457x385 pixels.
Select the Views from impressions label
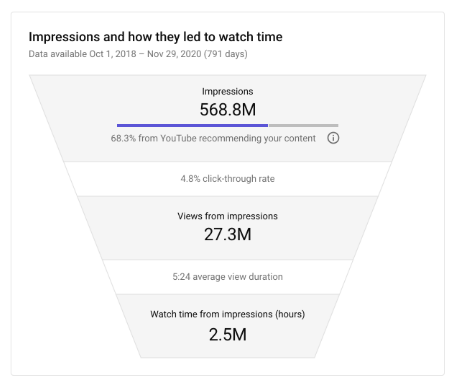(x=227, y=216)
